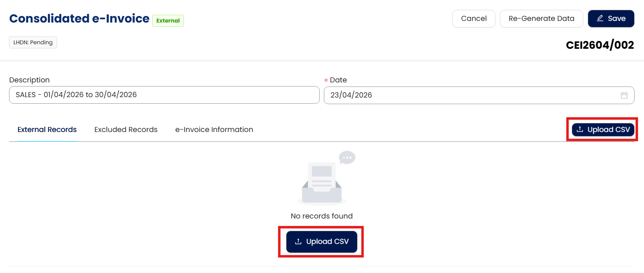Open the e-Invoice Information tab
This screenshot has width=644, height=273.
pyautogui.click(x=214, y=130)
